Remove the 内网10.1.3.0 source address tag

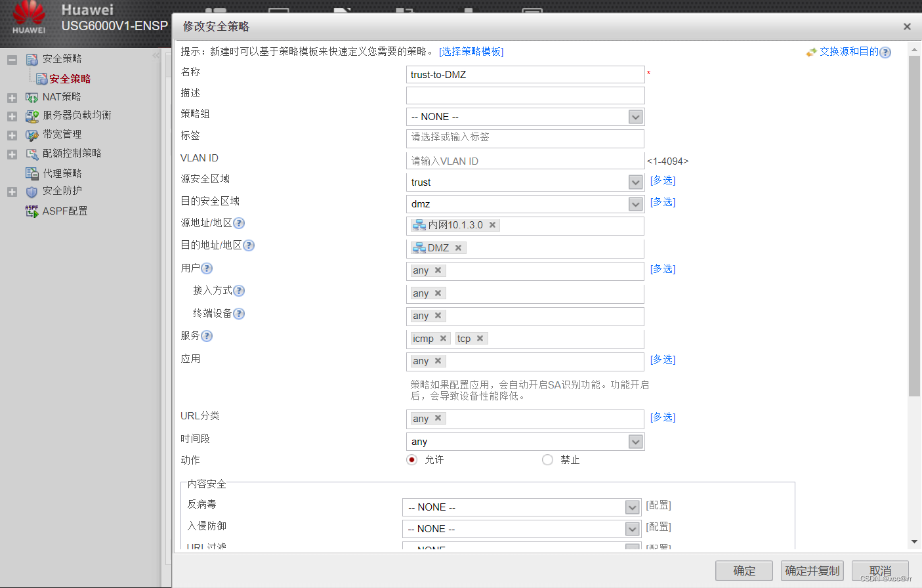[492, 225]
